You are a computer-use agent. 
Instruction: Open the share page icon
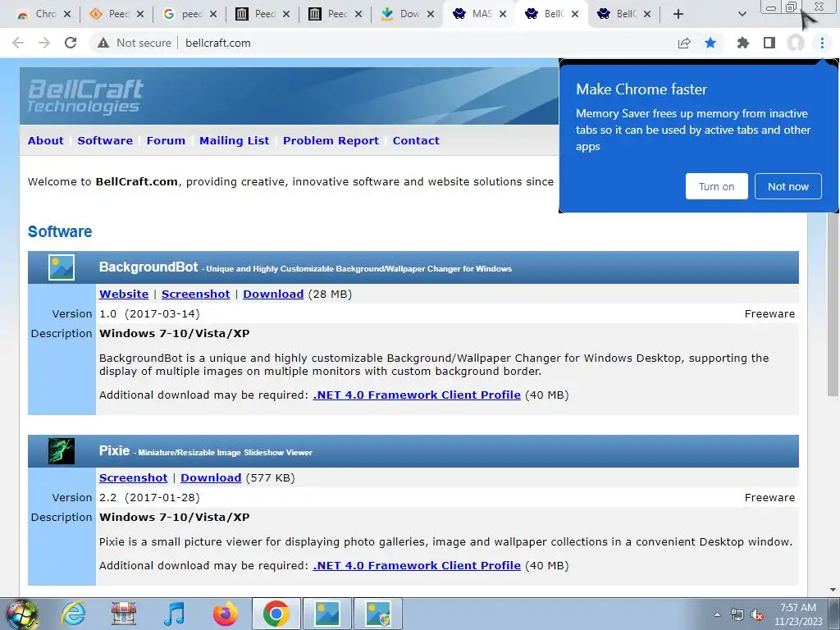pyautogui.click(x=684, y=43)
